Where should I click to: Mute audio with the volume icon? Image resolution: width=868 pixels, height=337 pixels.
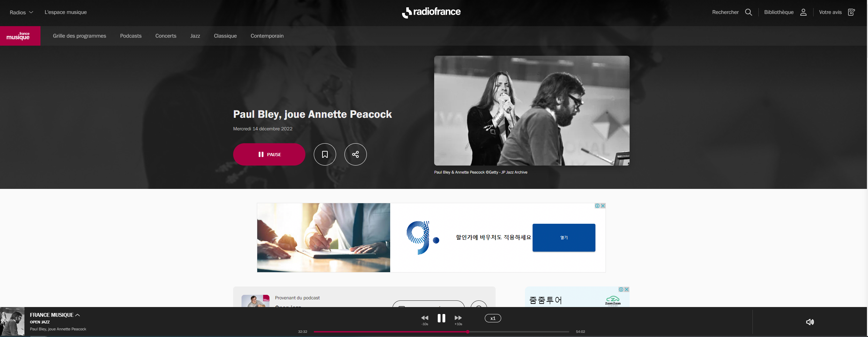810,322
